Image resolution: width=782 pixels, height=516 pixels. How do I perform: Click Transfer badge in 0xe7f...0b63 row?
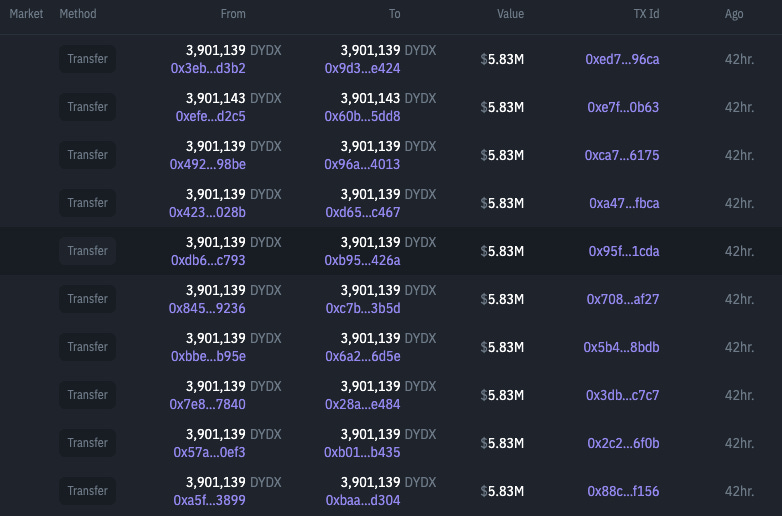click(x=88, y=107)
